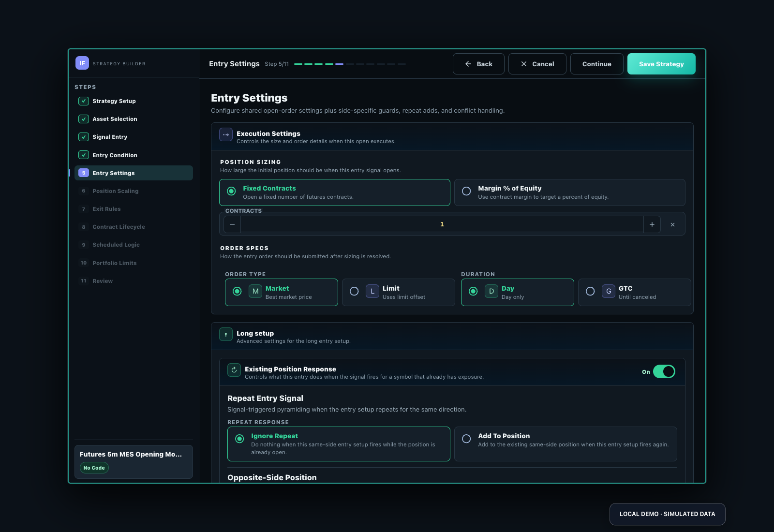Click the Asset Selection completed checkmark icon

pyautogui.click(x=84, y=119)
